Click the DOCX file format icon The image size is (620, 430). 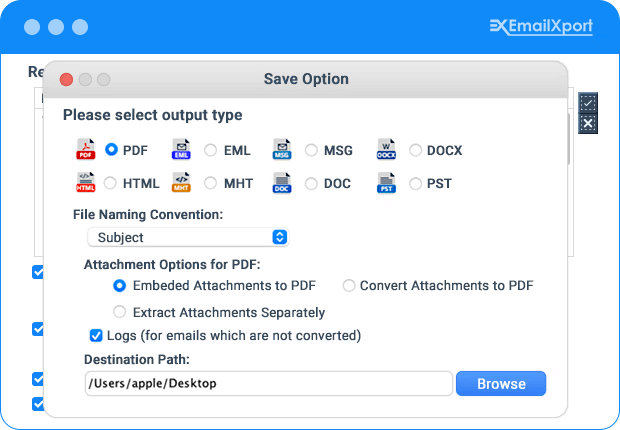[x=386, y=149]
